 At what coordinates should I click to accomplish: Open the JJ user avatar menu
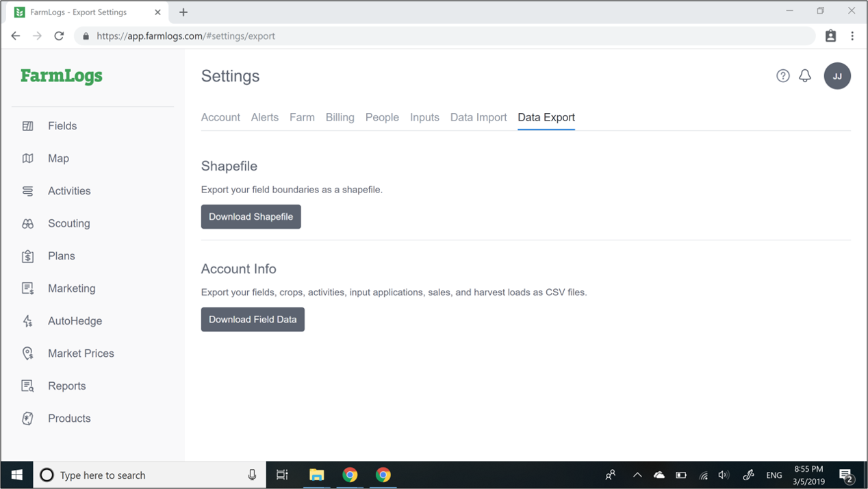click(837, 76)
